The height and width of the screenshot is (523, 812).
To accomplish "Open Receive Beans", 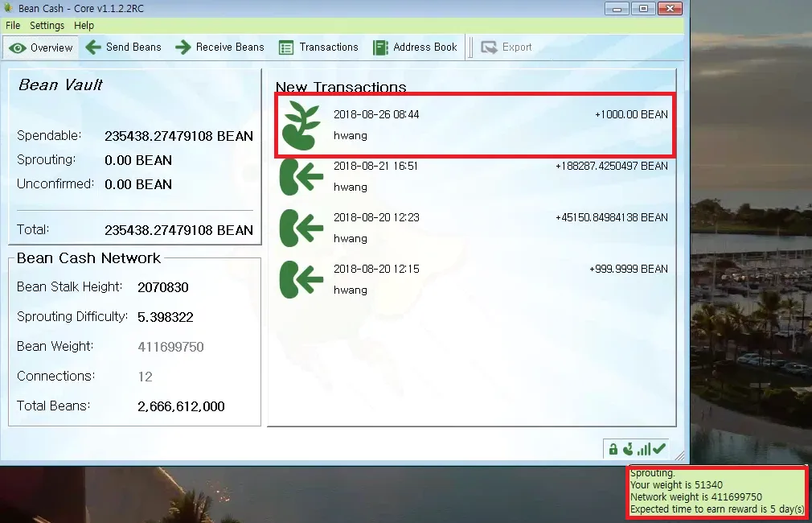I will [219, 47].
